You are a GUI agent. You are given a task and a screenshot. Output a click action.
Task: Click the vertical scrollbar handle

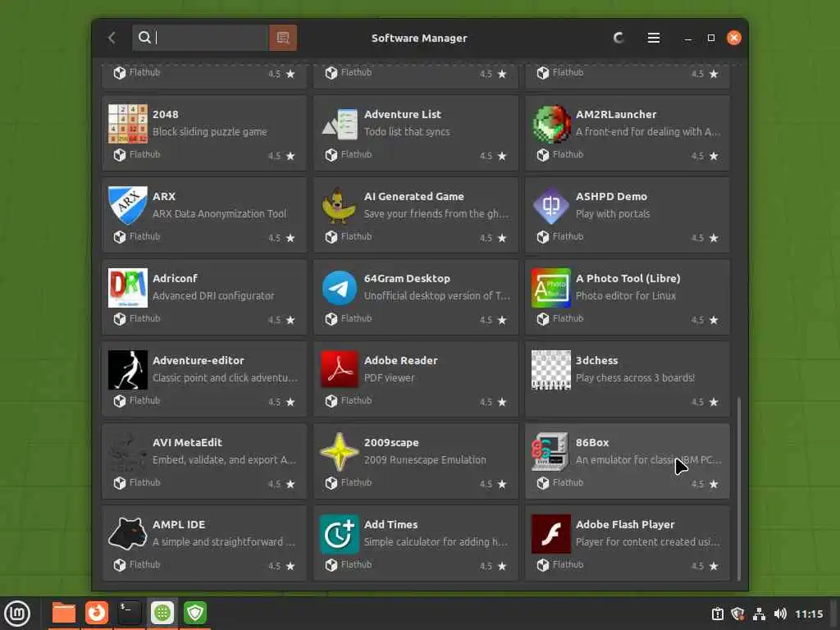(739, 489)
